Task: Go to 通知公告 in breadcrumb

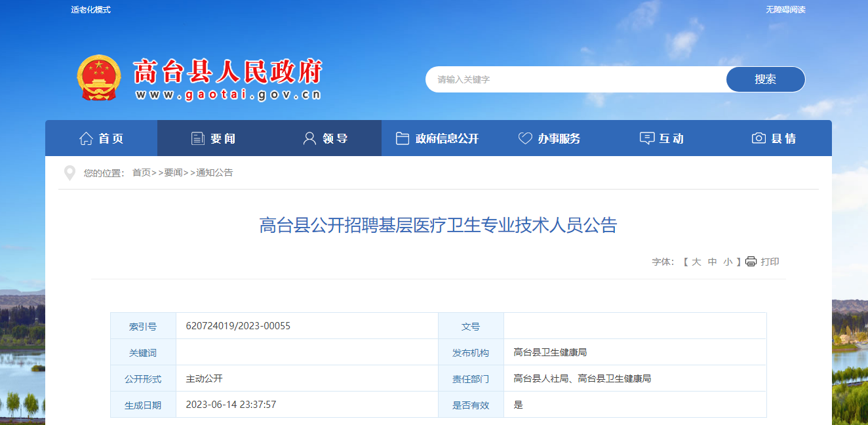Action: tap(214, 173)
